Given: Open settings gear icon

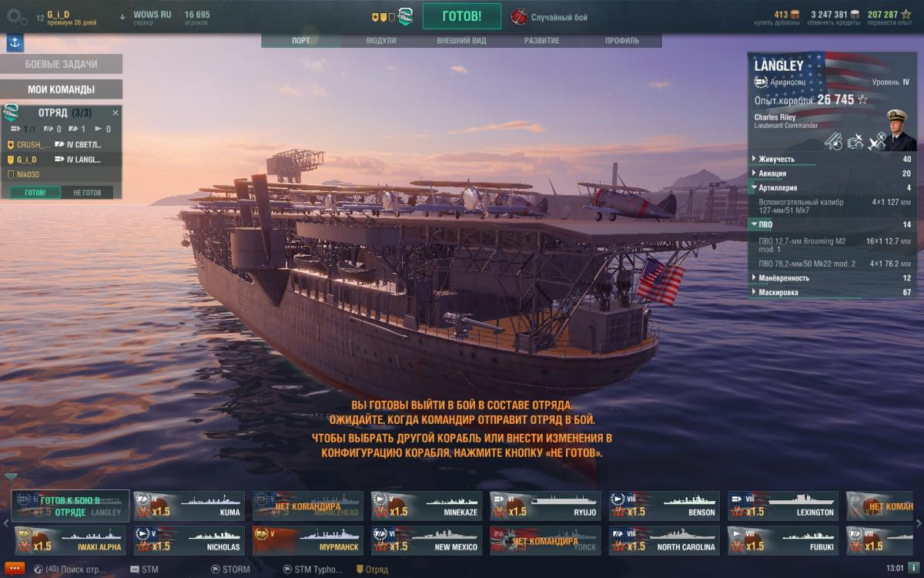Looking at the screenshot, I should [x=17, y=15].
